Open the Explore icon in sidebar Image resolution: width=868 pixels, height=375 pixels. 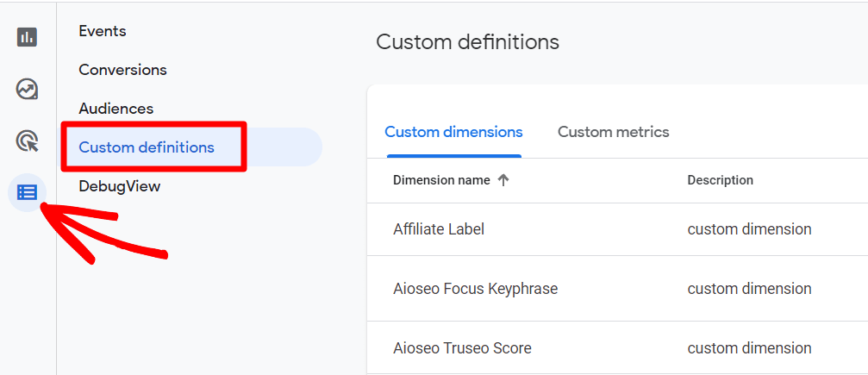tap(27, 89)
